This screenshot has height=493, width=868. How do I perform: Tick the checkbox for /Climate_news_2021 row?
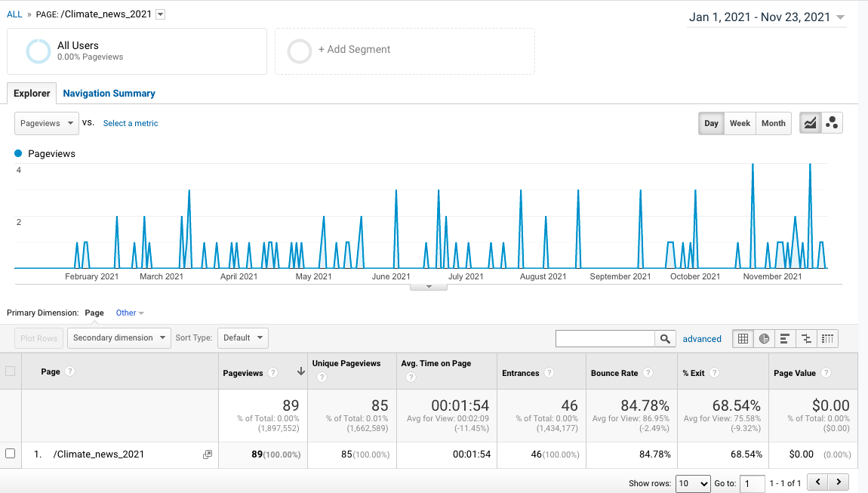(10, 454)
